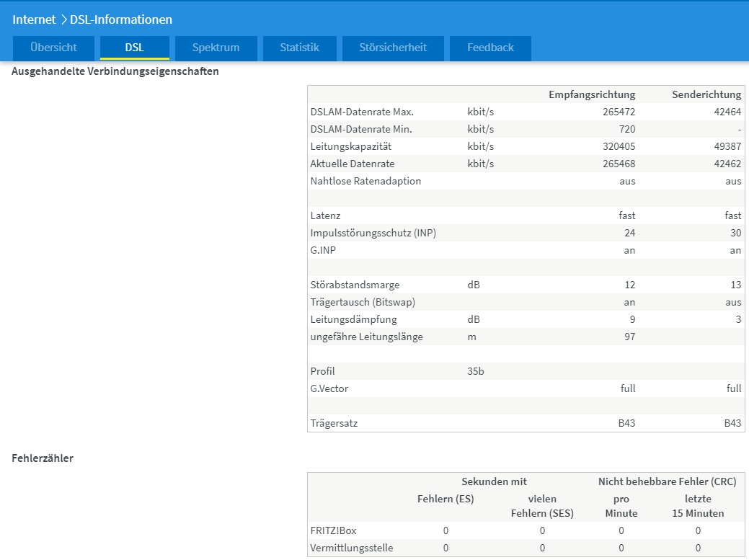The width and height of the screenshot is (749, 560).
Task: Select the Senderichtung column header
Action: (706, 94)
